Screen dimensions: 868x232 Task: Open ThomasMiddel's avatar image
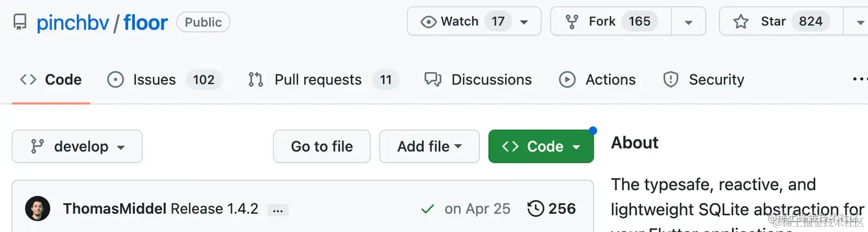[38, 208]
